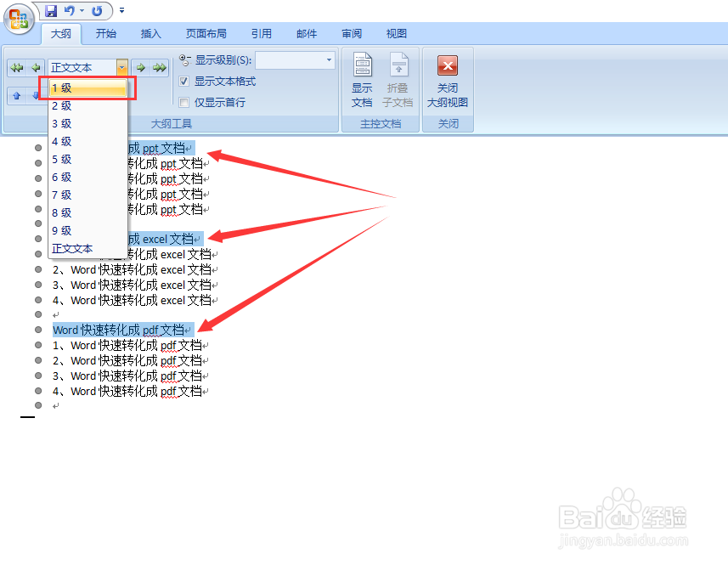Click line 1、Word 快速转化成 pdf 文档
The image size is (728, 565).
tap(131, 346)
